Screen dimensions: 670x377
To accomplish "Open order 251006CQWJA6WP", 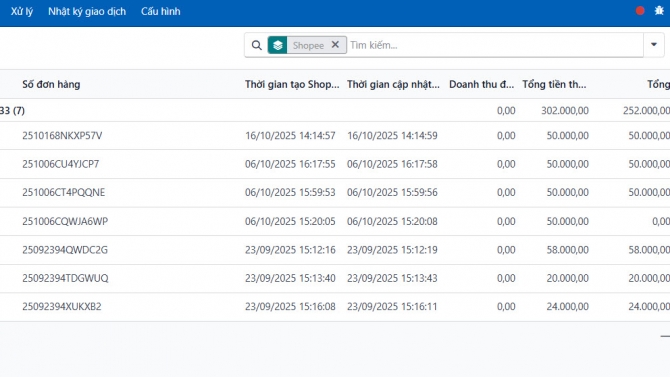I will (x=65, y=221).
